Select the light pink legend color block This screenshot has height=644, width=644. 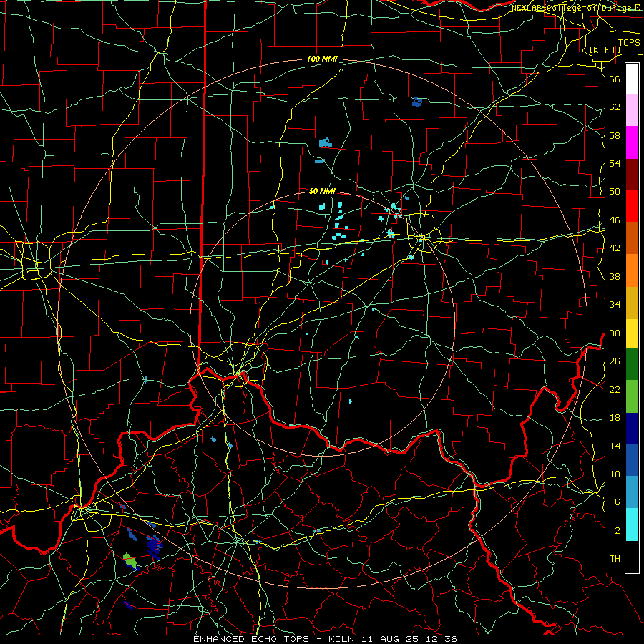(632, 110)
